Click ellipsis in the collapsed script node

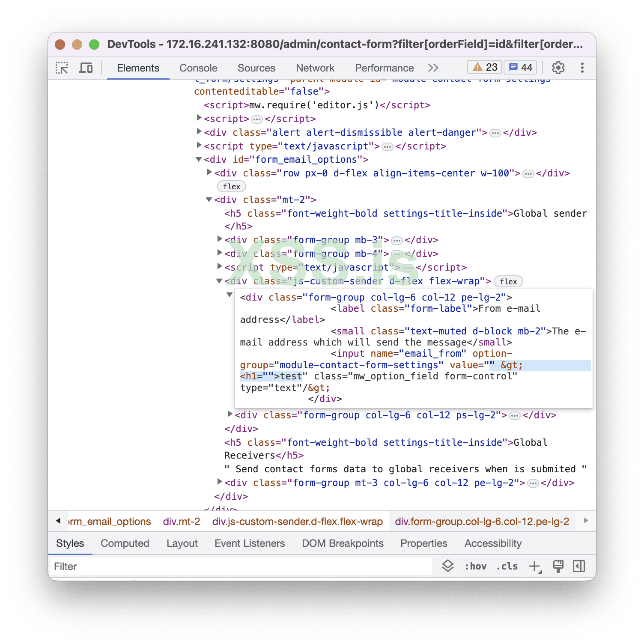(257, 119)
